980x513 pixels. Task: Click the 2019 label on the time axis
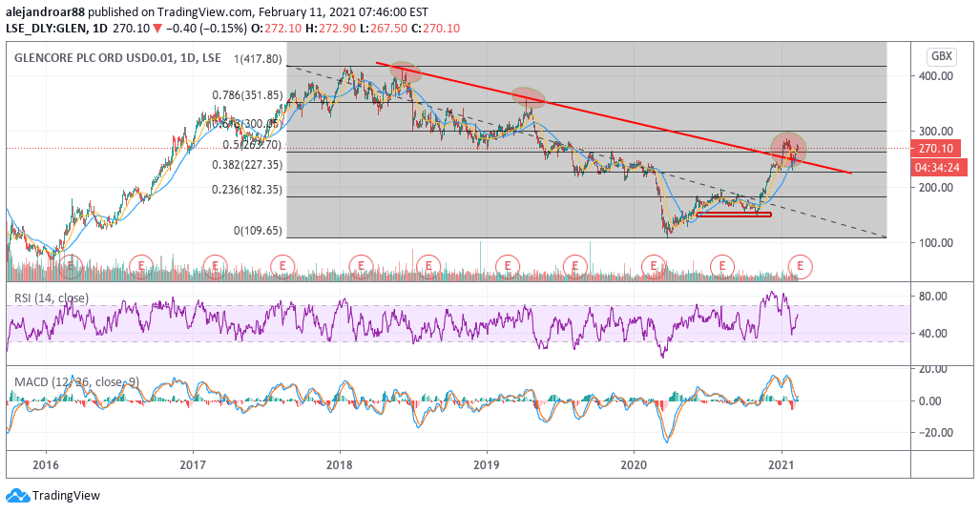click(x=487, y=465)
